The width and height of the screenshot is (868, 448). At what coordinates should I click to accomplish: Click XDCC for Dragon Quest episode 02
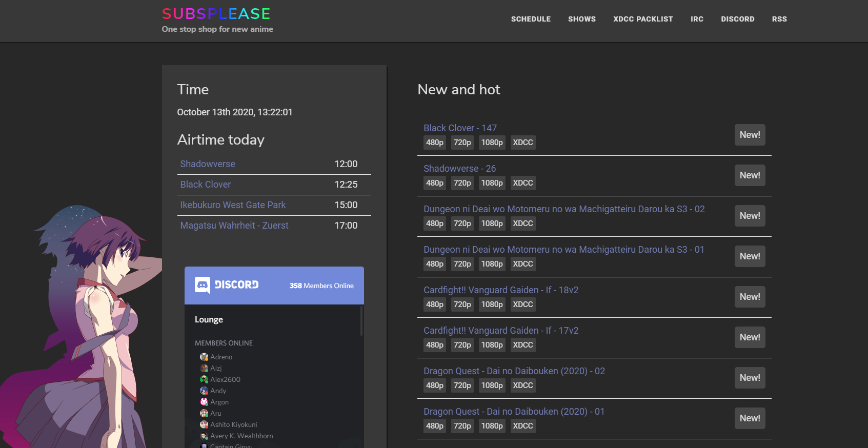click(523, 385)
